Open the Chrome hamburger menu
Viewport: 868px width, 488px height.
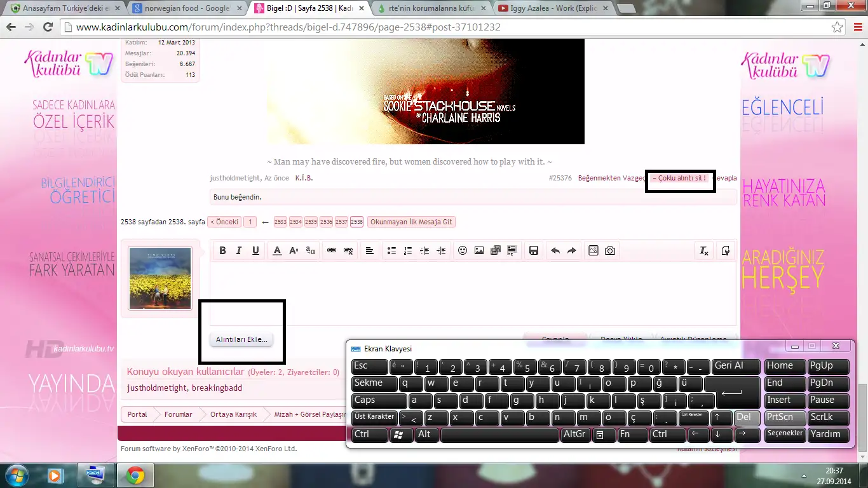857,28
